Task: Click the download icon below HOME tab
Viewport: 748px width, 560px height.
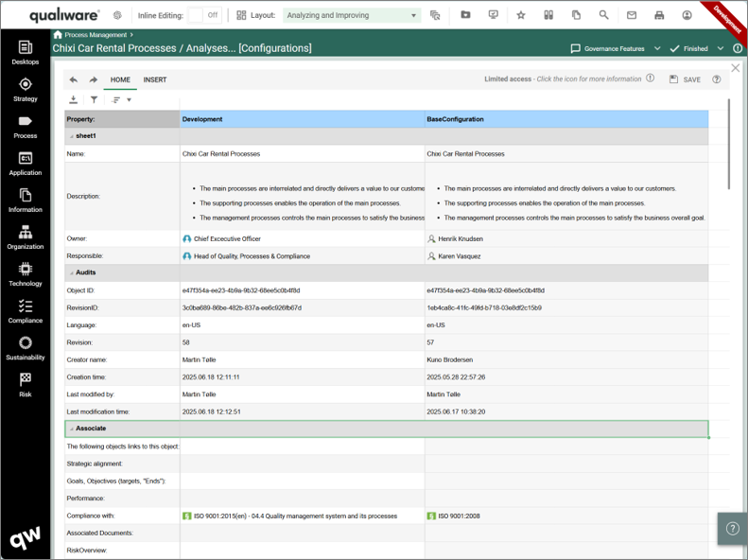Action: [x=73, y=99]
